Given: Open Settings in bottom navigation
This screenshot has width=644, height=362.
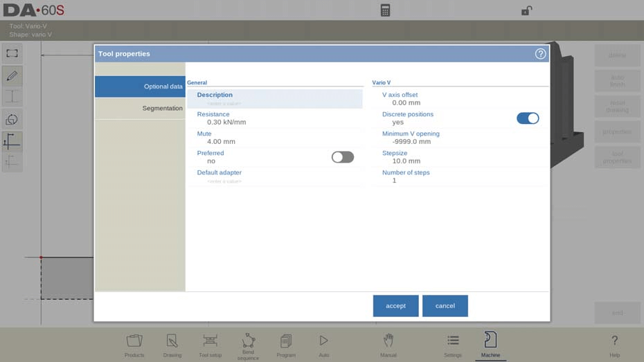Looking at the screenshot, I should [x=453, y=345].
